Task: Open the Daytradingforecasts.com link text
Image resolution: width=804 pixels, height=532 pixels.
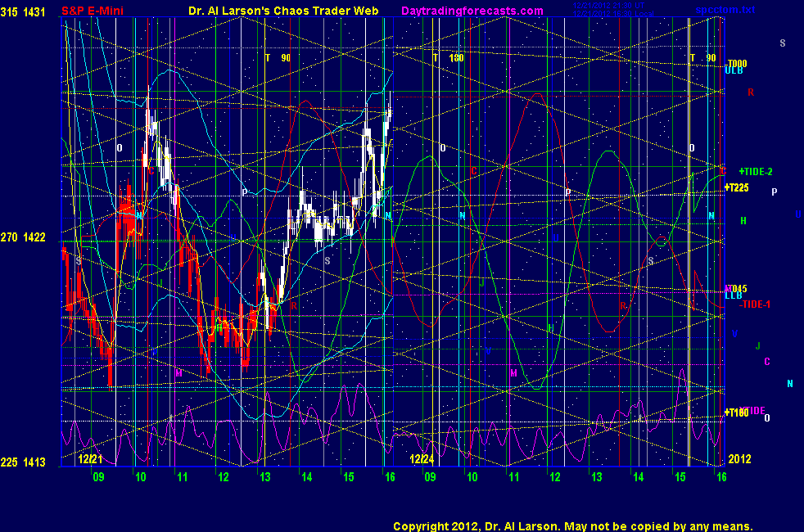Action: 472,11
